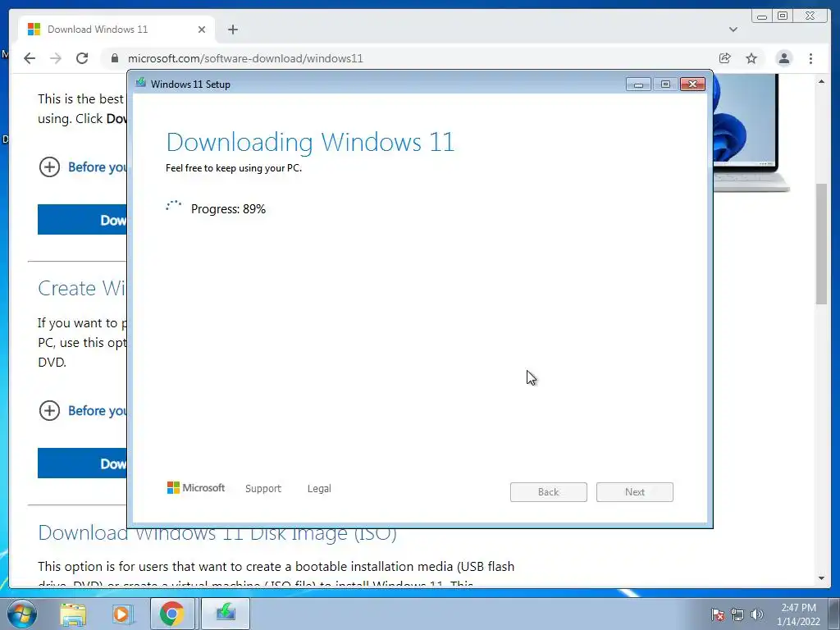The image size is (840, 630).
Task: Click the scrollbar down arrow
Action: pos(821,578)
